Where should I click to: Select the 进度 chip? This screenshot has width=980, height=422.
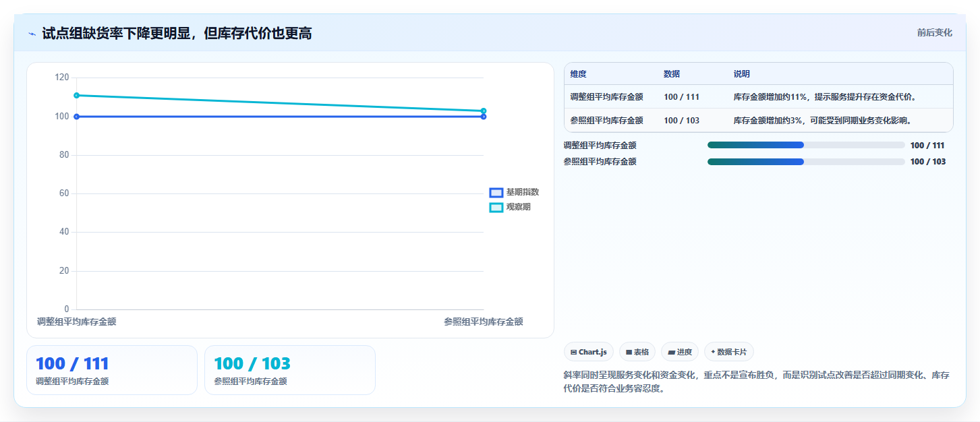point(680,352)
